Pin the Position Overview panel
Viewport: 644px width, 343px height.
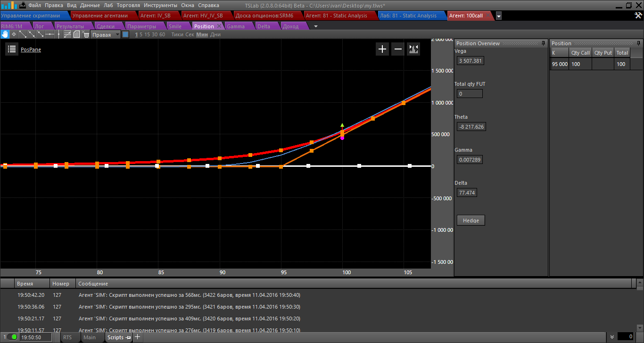pos(544,43)
